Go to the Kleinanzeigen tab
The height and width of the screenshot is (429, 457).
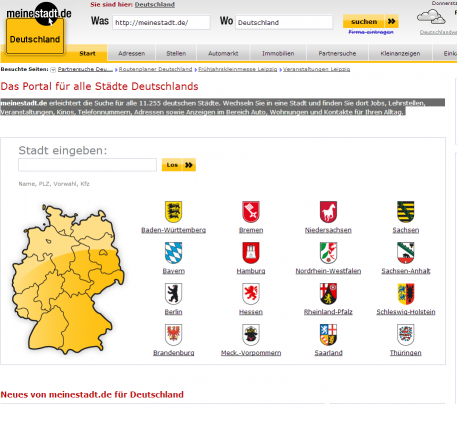(x=400, y=53)
